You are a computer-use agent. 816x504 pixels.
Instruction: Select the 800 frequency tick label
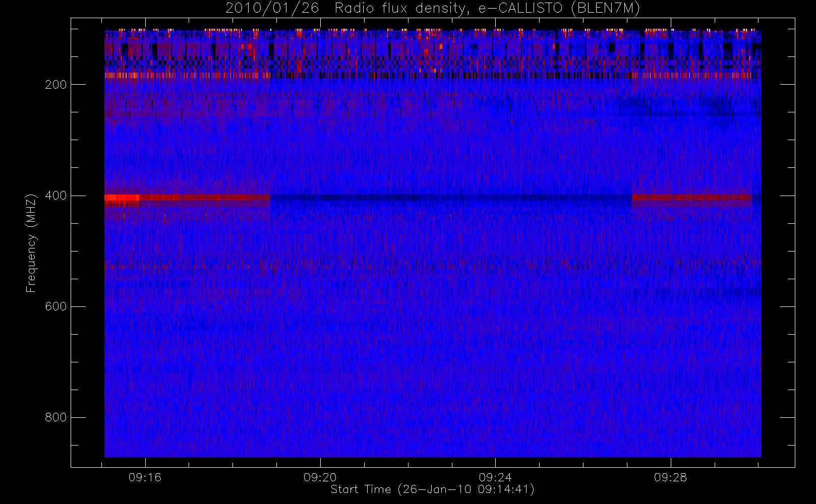(x=56, y=417)
